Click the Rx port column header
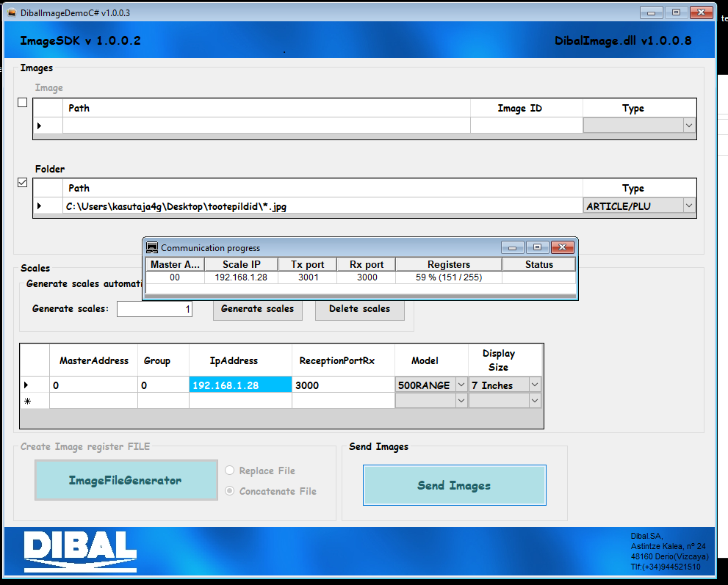Viewport: 728px width, 585px height. pyautogui.click(x=367, y=264)
